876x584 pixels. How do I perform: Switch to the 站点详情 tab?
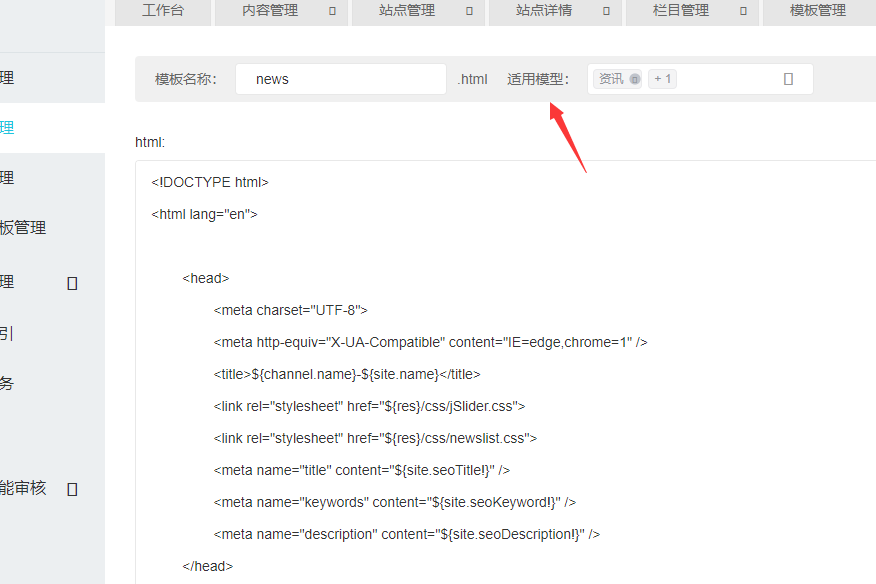click(544, 11)
